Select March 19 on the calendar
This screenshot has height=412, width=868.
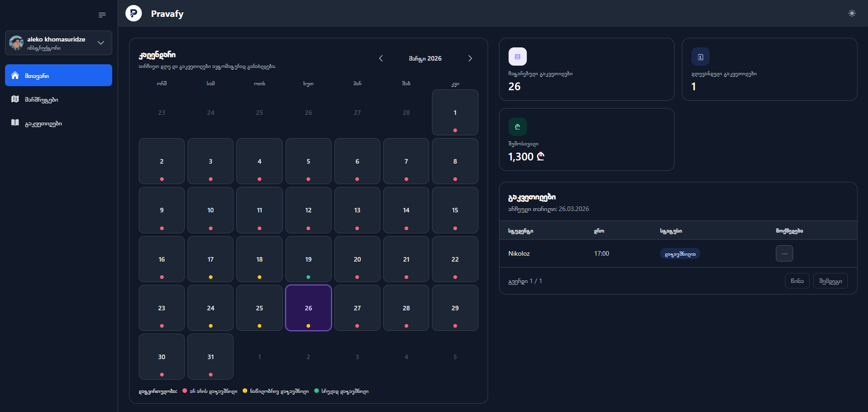click(308, 259)
